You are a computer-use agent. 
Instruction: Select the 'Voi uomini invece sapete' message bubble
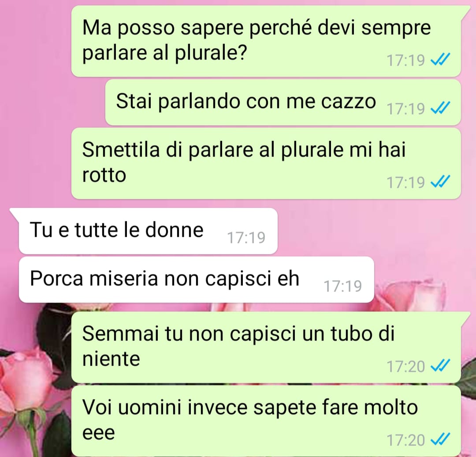[266, 421]
